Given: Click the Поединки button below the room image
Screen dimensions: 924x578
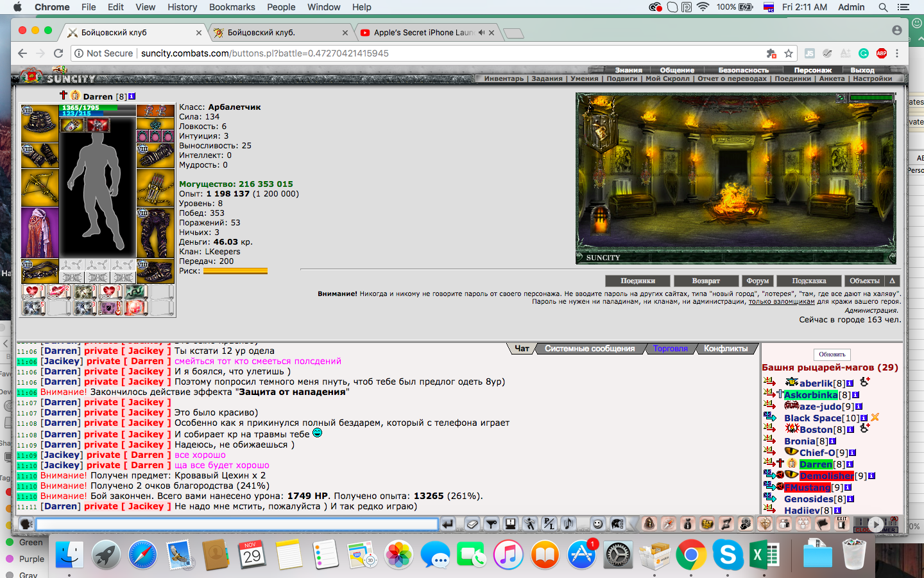Looking at the screenshot, I should [638, 281].
